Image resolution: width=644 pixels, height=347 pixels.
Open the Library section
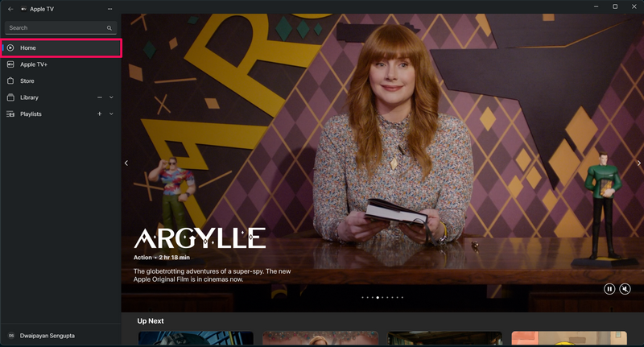click(x=61, y=97)
